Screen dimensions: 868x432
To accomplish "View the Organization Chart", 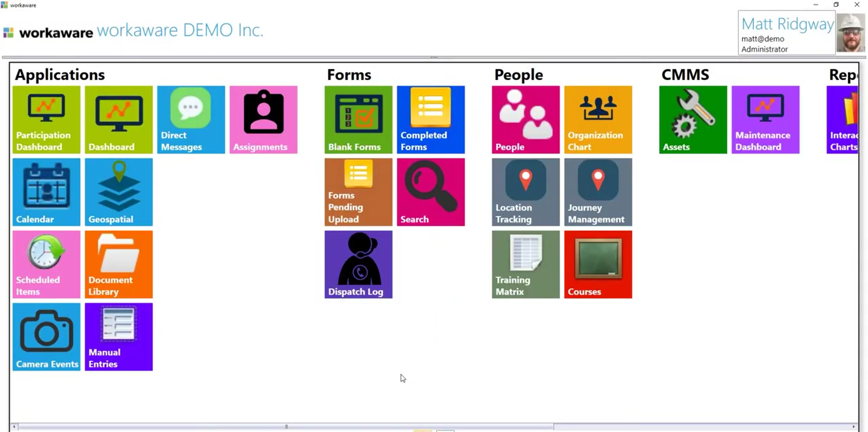I will (x=598, y=120).
